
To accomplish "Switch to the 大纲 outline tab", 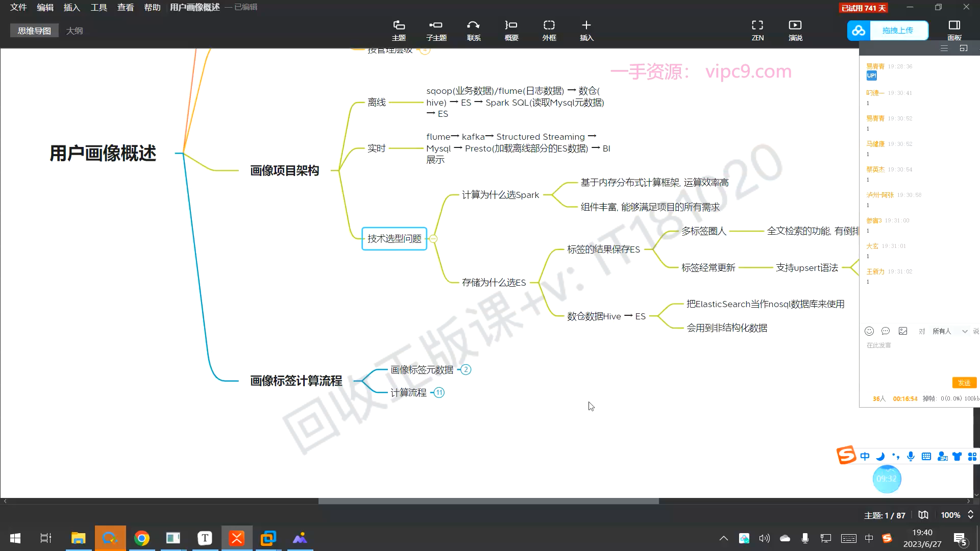I will (x=75, y=31).
